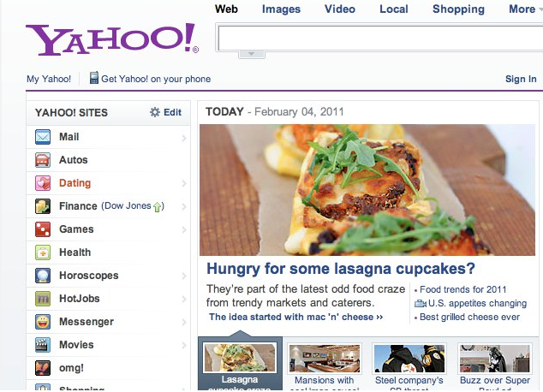The height and width of the screenshot is (392, 543).
Task: Expand the arrow next to HotJobs
Action: tap(184, 300)
